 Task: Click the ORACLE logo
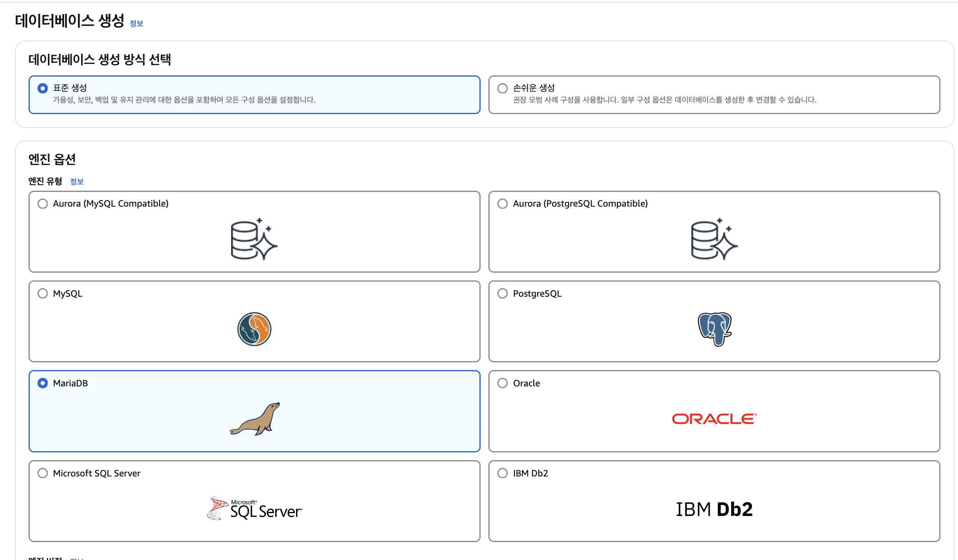714,419
